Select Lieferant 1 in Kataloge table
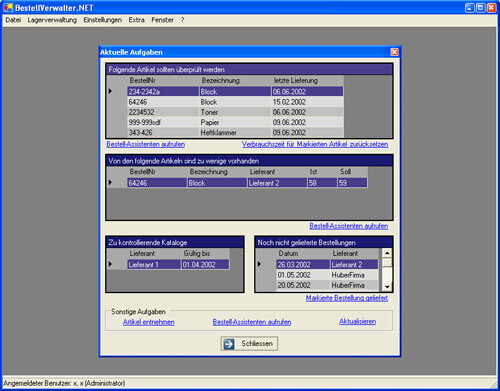 click(154, 264)
